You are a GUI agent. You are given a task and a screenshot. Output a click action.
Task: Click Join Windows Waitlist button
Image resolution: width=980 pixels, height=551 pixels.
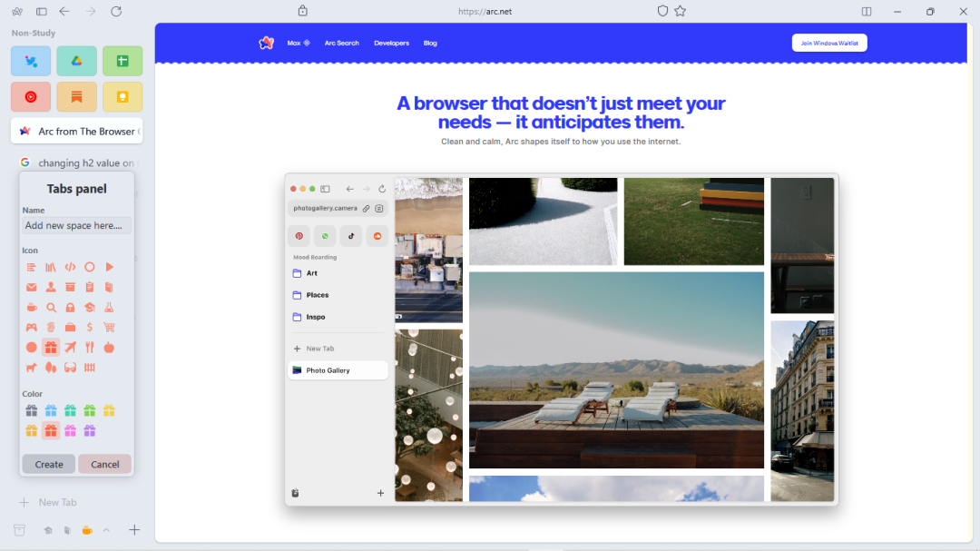tap(829, 43)
